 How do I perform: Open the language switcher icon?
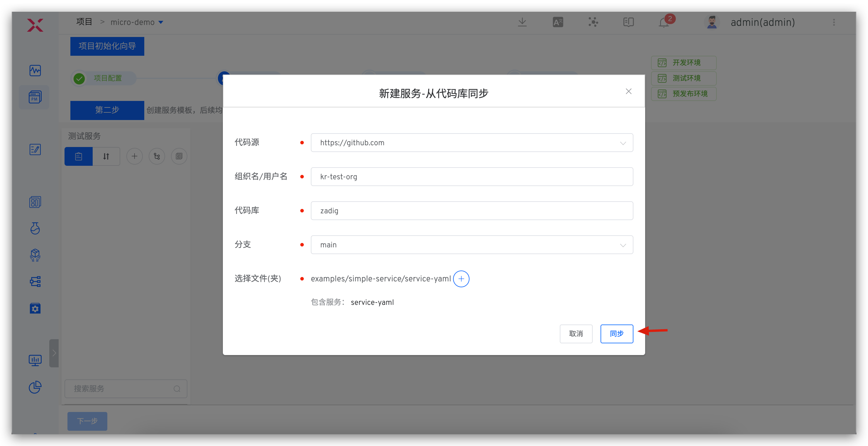click(558, 22)
